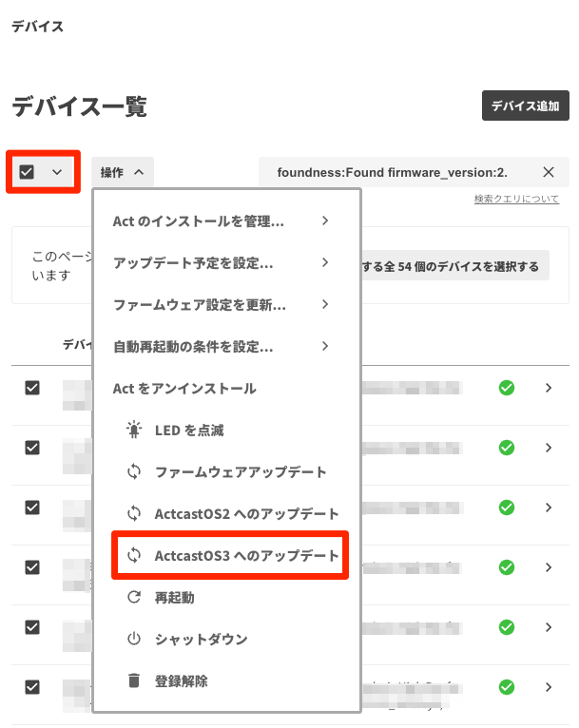Image resolution: width=579 pixels, height=728 pixels.
Task: Click the ファームウェアアップデート sync icon
Action: point(134,472)
